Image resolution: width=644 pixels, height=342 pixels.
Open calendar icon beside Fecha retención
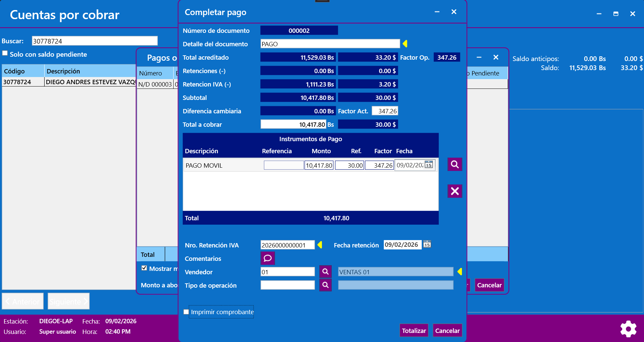427,244
